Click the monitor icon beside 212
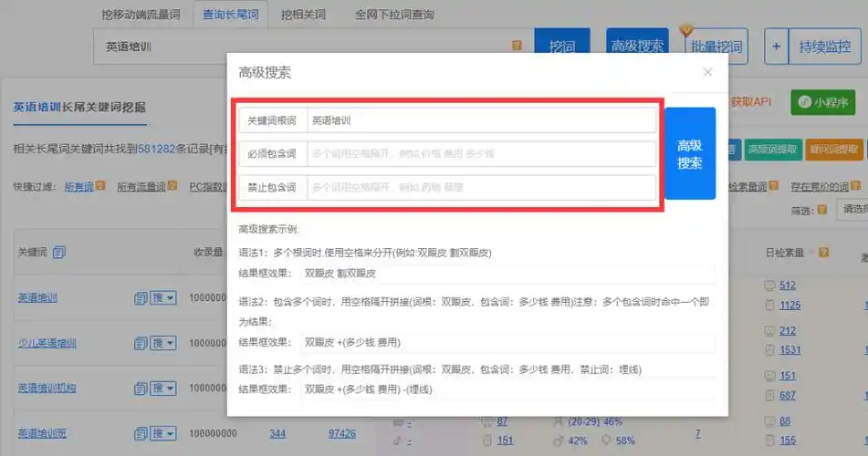 pos(769,331)
